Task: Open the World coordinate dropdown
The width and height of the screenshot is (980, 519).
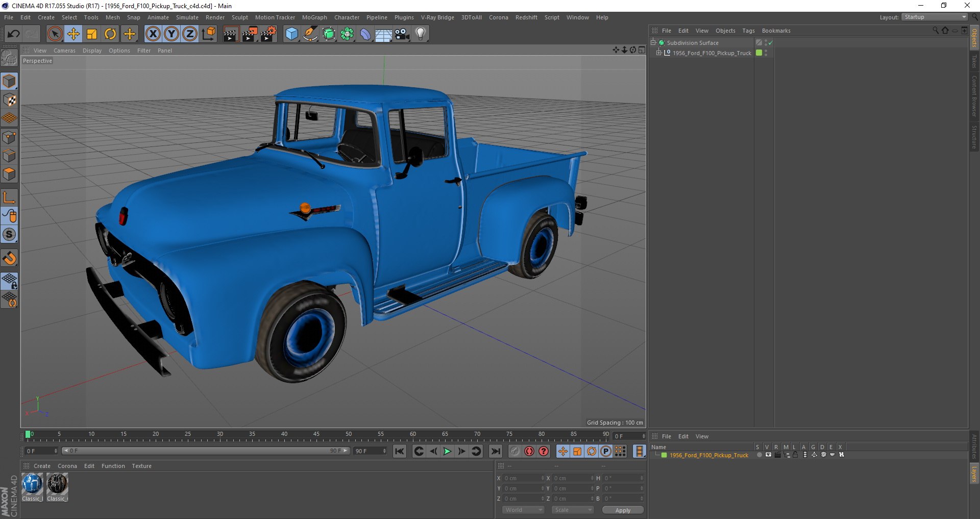Action: coord(523,510)
